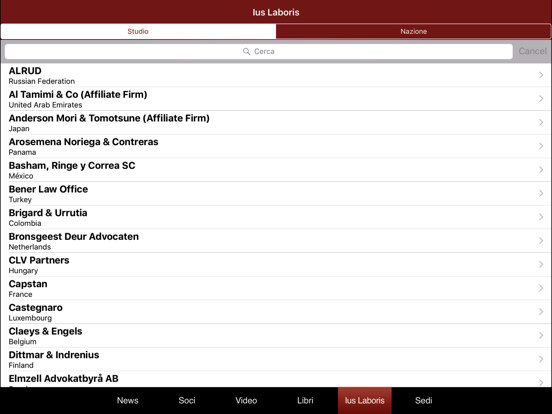Click the Turkey country label

coord(20,200)
